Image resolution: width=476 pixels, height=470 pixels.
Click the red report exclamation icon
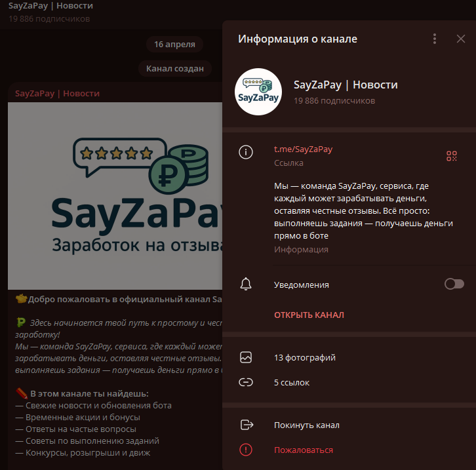[246, 450]
